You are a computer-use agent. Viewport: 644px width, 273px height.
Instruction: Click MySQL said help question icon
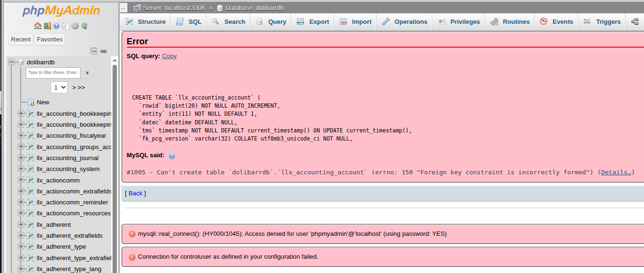(x=172, y=156)
